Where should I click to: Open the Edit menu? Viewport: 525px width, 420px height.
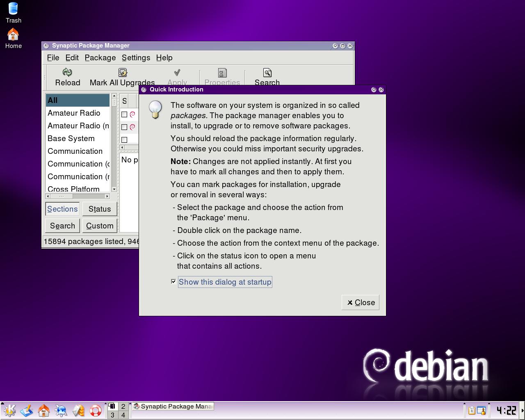(72, 58)
